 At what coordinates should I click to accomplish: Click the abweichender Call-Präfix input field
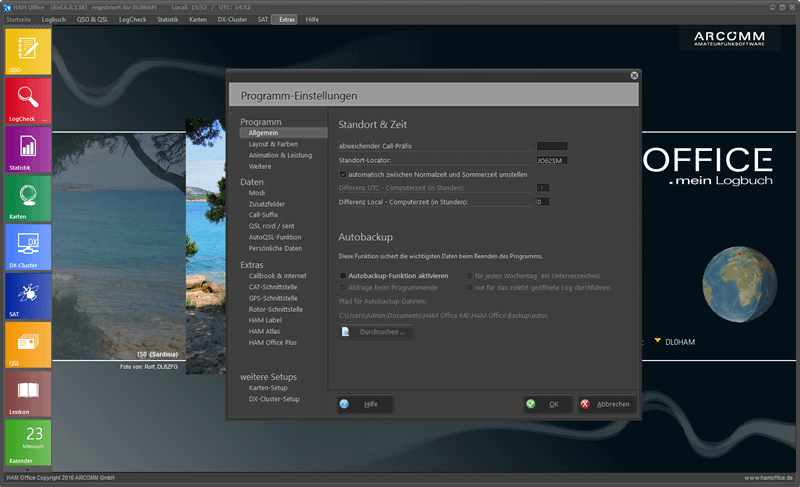(x=552, y=146)
